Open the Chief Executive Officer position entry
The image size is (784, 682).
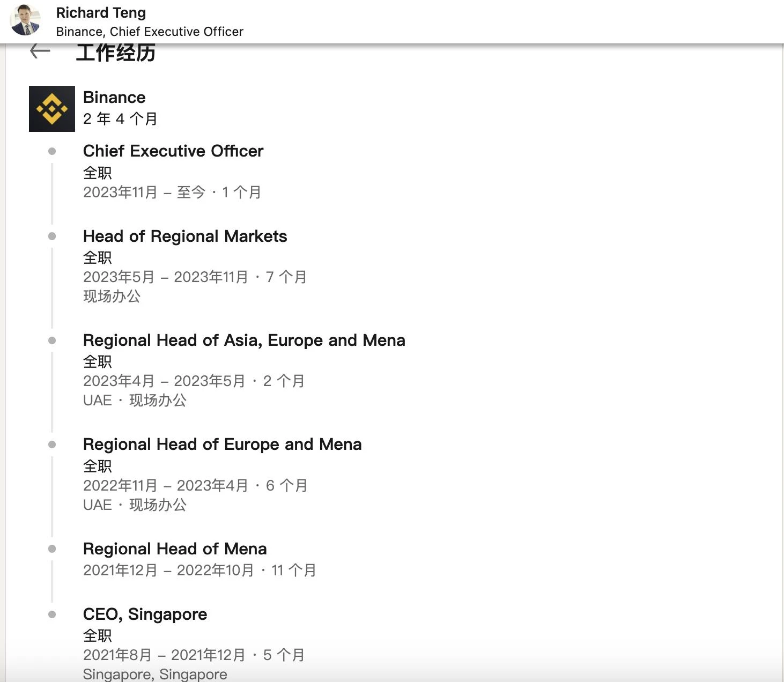pyautogui.click(x=173, y=151)
